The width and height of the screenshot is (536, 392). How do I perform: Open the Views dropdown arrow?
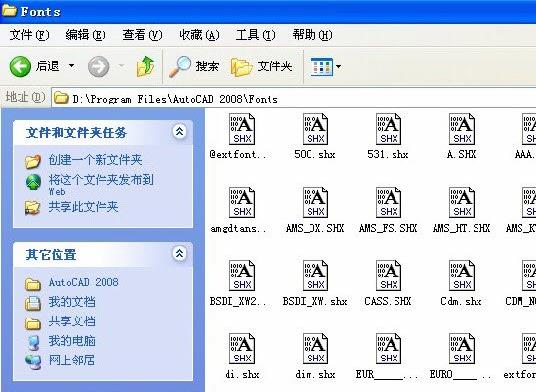coord(338,66)
